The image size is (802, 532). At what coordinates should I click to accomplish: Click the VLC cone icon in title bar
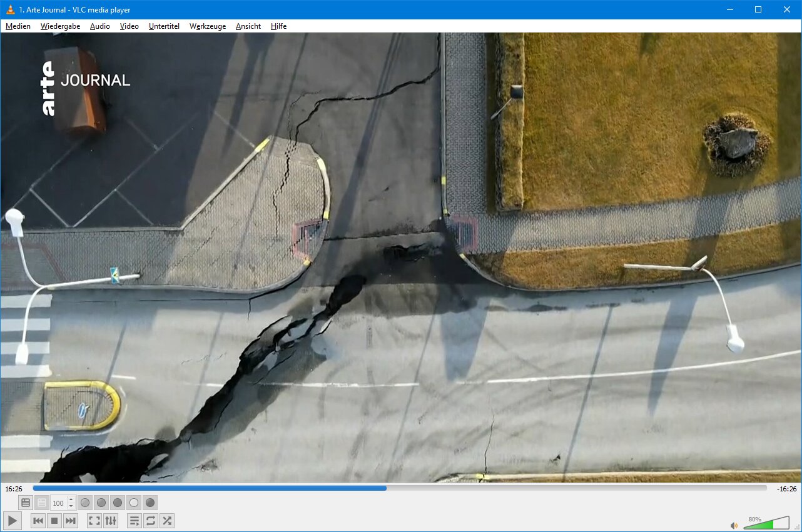[x=10, y=9]
